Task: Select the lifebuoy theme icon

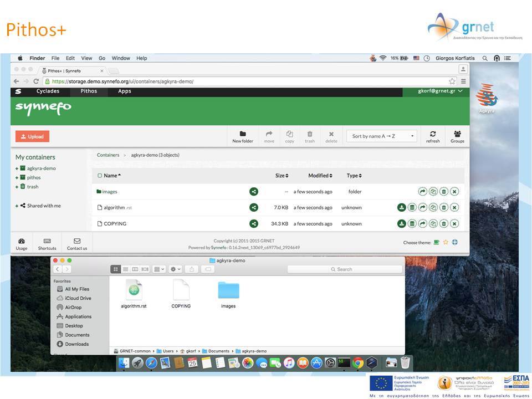Action: [x=455, y=242]
